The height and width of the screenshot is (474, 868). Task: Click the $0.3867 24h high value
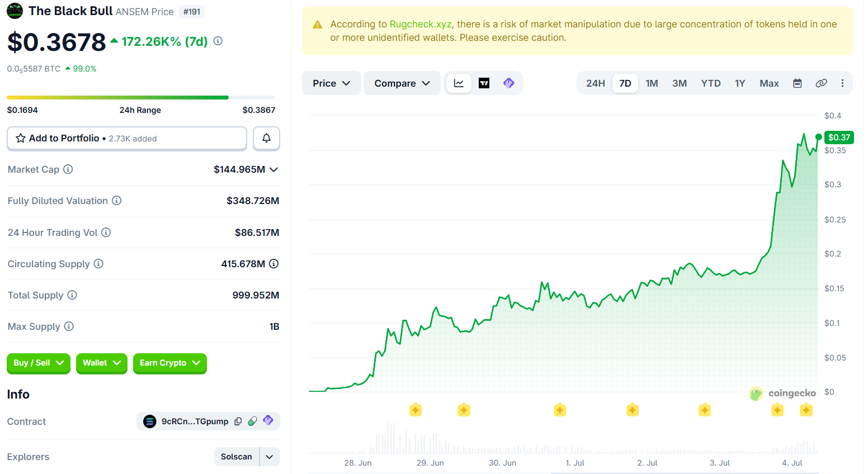[x=259, y=110]
